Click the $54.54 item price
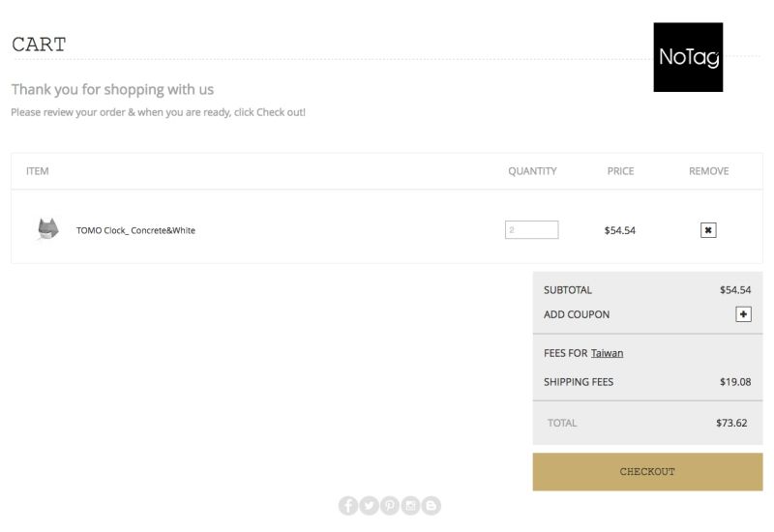 pos(619,230)
